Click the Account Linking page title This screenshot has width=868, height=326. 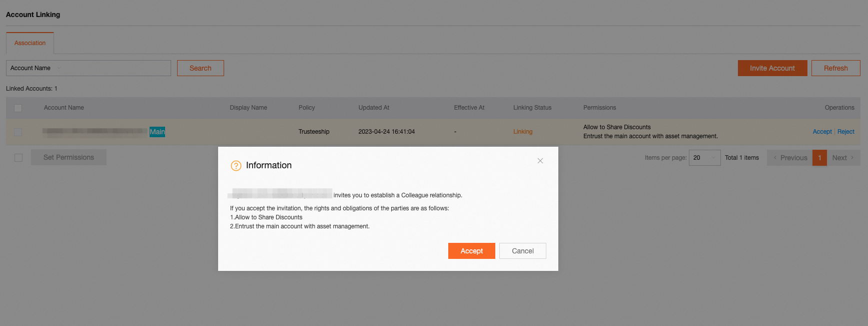click(33, 15)
